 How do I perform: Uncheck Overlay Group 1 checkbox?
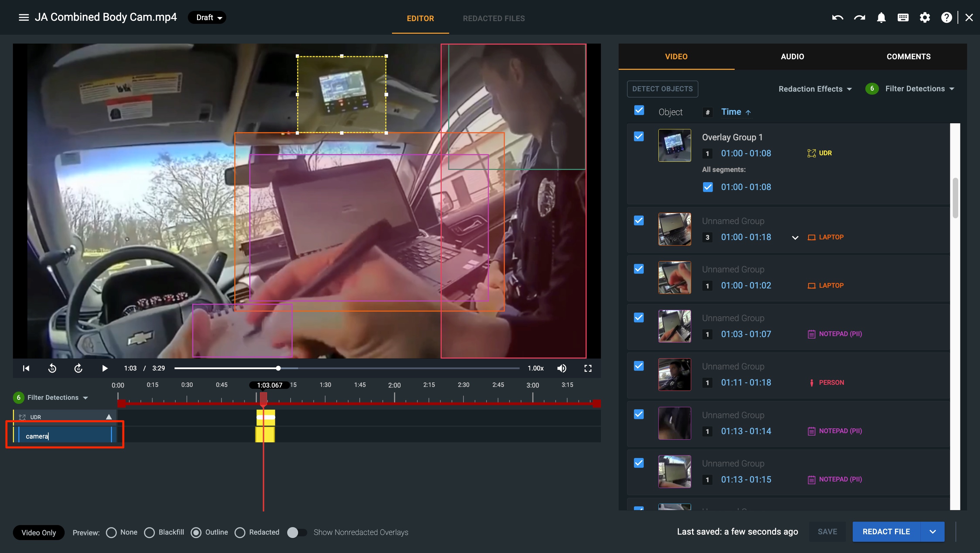pyautogui.click(x=639, y=137)
